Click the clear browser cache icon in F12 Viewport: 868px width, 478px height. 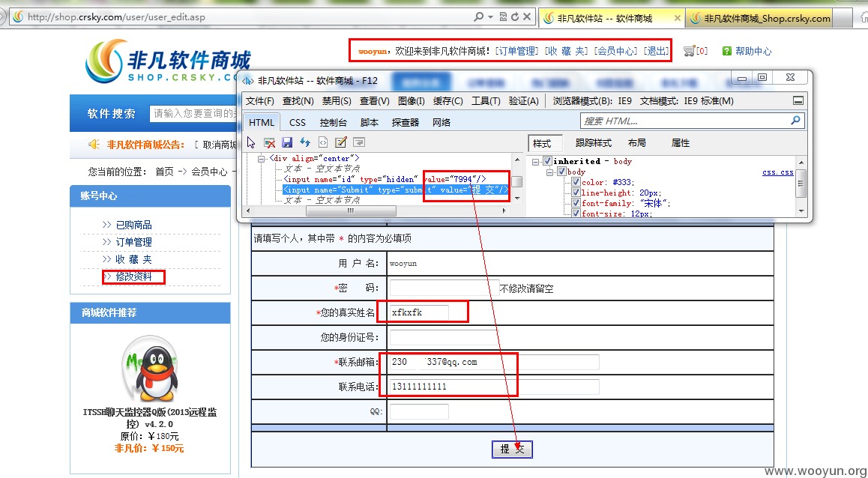(x=269, y=143)
